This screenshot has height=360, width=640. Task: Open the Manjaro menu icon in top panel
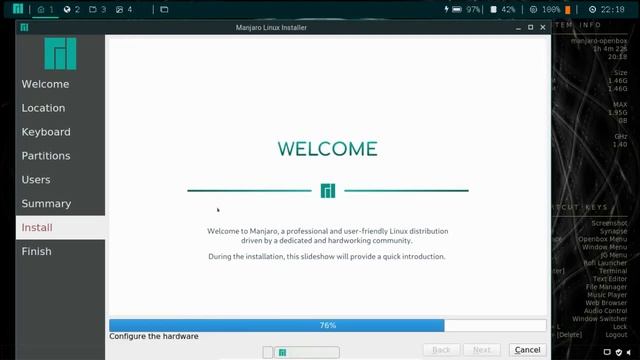pyautogui.click(x=18, y=9)
